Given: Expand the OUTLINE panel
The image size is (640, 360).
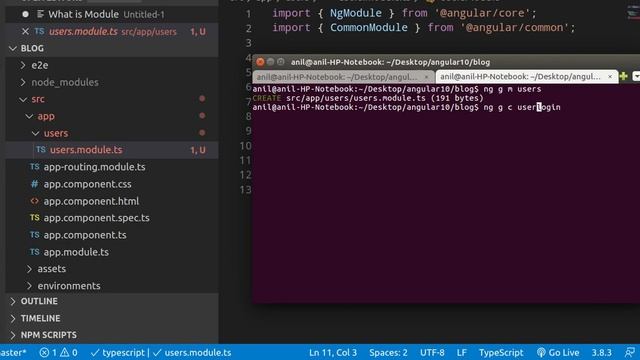Looking at the screenshot, I should click(x=112, y=301).
